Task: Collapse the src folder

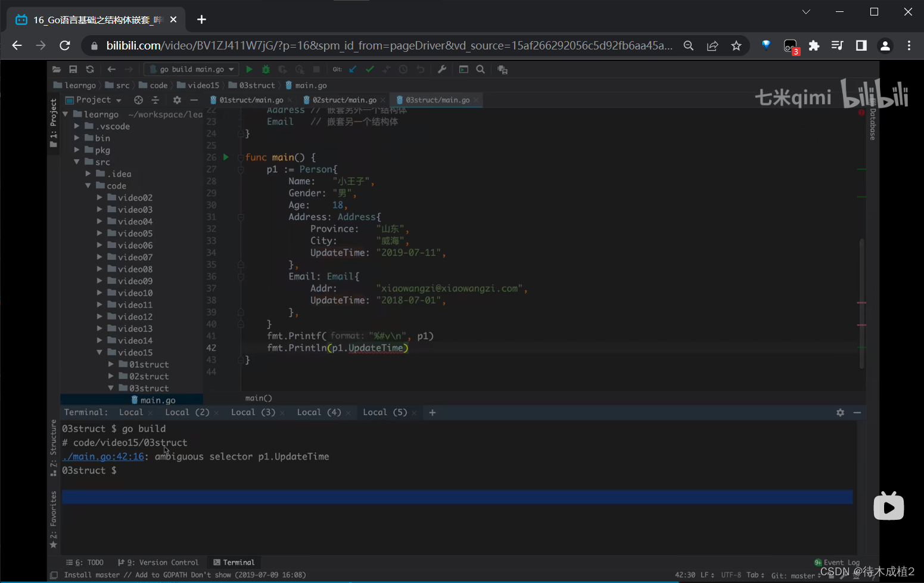Action: point(77,162)
